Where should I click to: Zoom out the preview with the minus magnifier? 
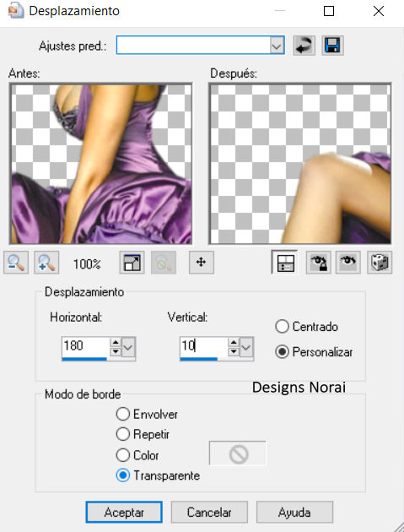(x=16, y=263)
